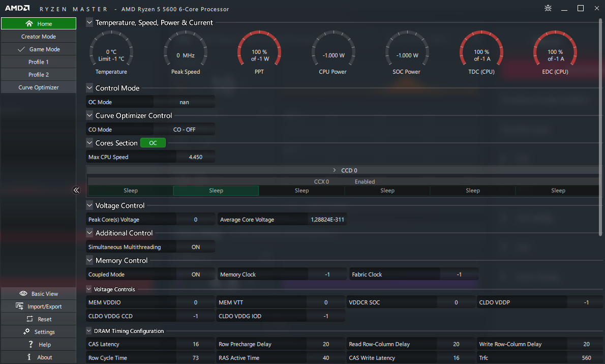Open the Import/Export option
The image size is (605, 364).
pos(39,306)
